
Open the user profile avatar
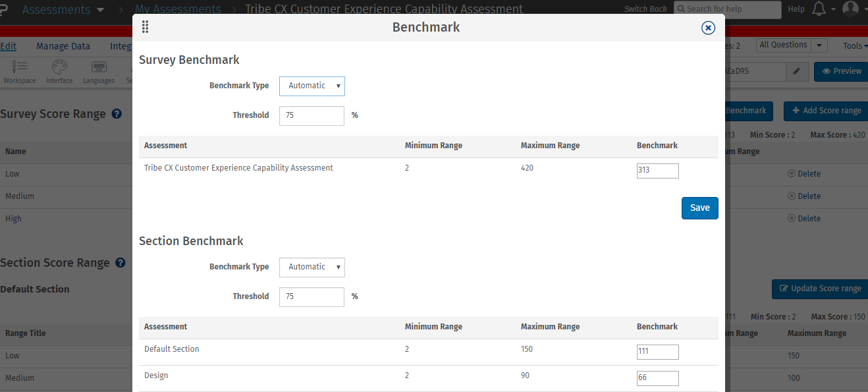(x=850, y=9)
